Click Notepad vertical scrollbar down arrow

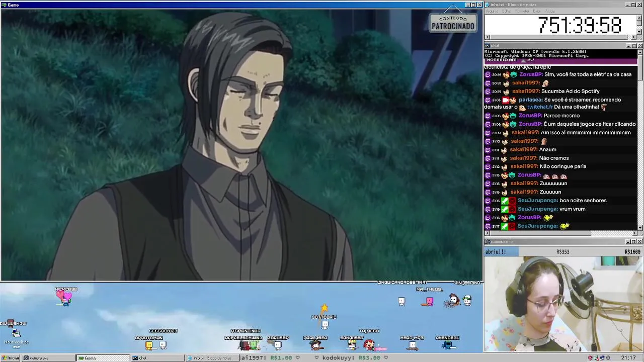(640, 32)
